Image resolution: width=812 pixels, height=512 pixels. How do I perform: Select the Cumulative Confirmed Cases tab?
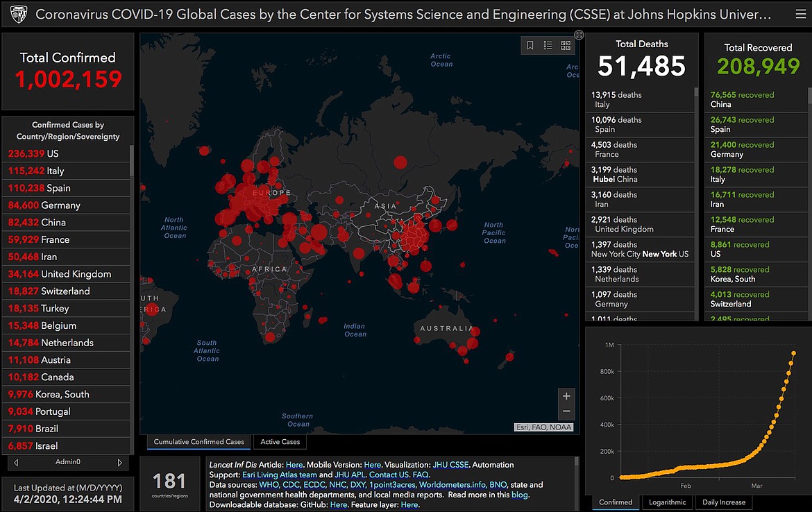click(199, 442)
